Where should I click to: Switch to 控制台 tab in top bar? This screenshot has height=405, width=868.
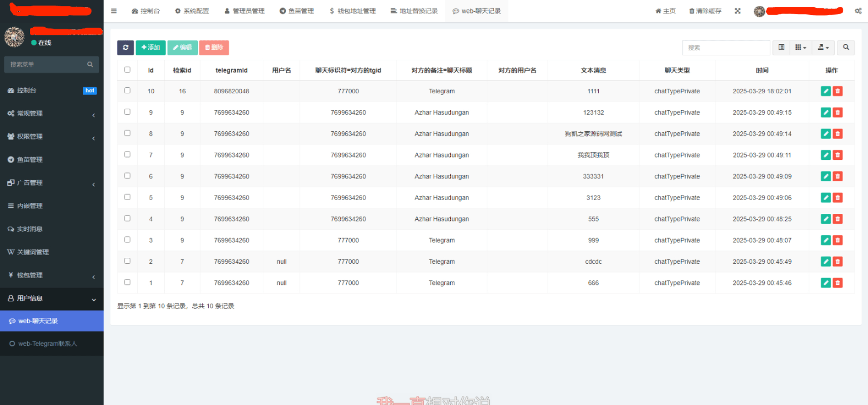[146, 11]
